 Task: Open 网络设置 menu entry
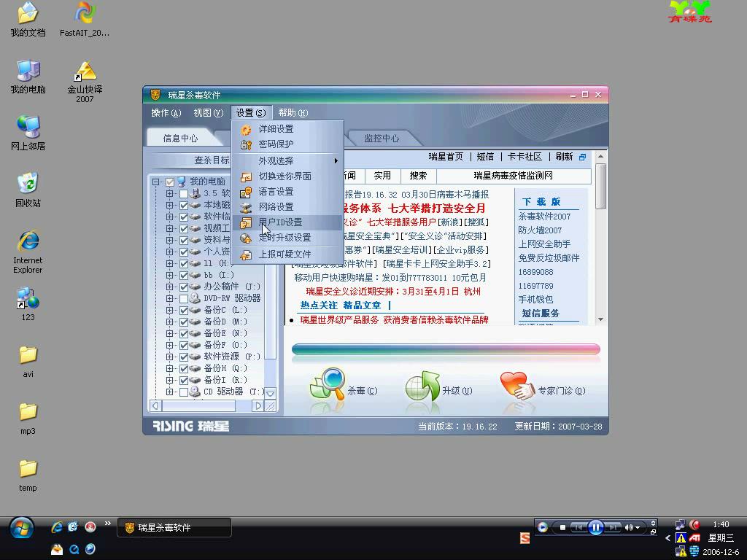(287, 206)
